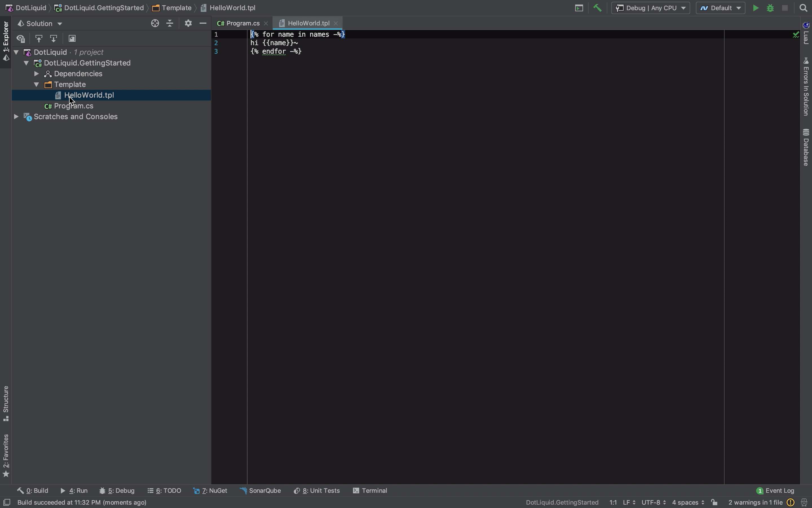Click the Stop square button

785,8
